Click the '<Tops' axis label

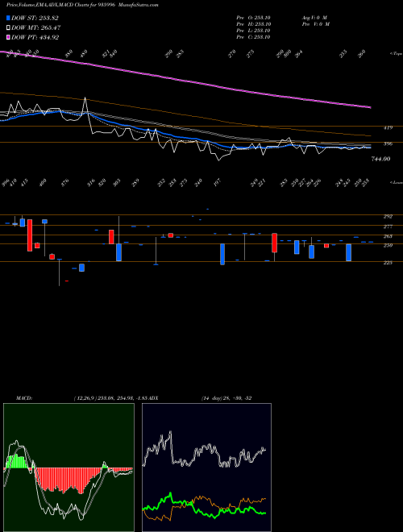[x=396, y=54]
